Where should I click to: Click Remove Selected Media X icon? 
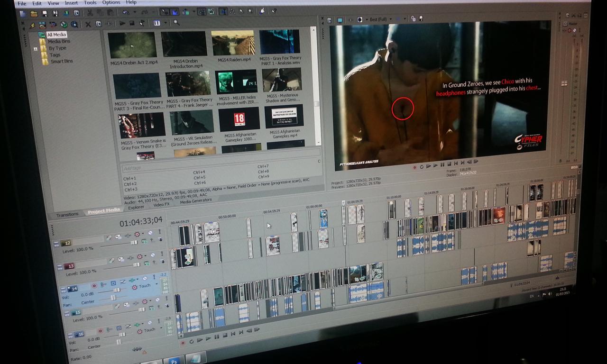[88, 24]
